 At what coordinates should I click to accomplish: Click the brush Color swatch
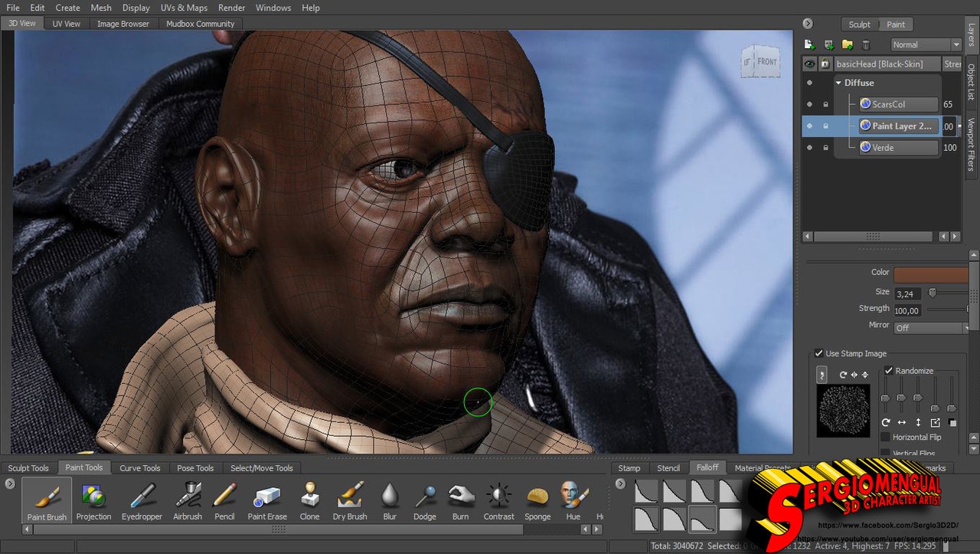tap(932, 274)
